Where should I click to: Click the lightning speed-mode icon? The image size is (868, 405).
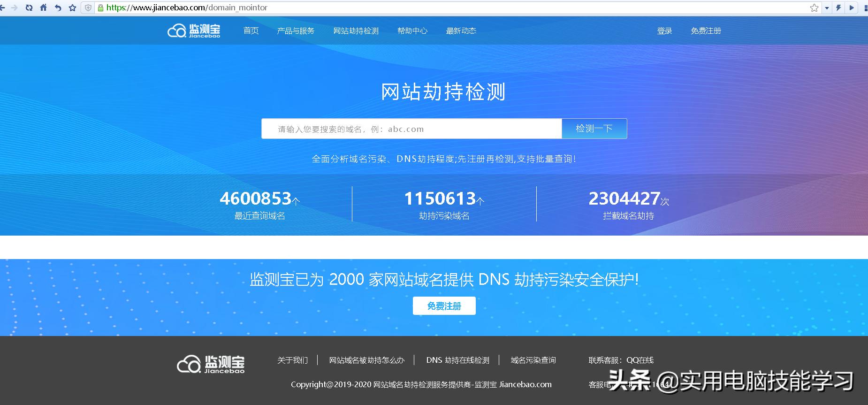tap(838, 8)
